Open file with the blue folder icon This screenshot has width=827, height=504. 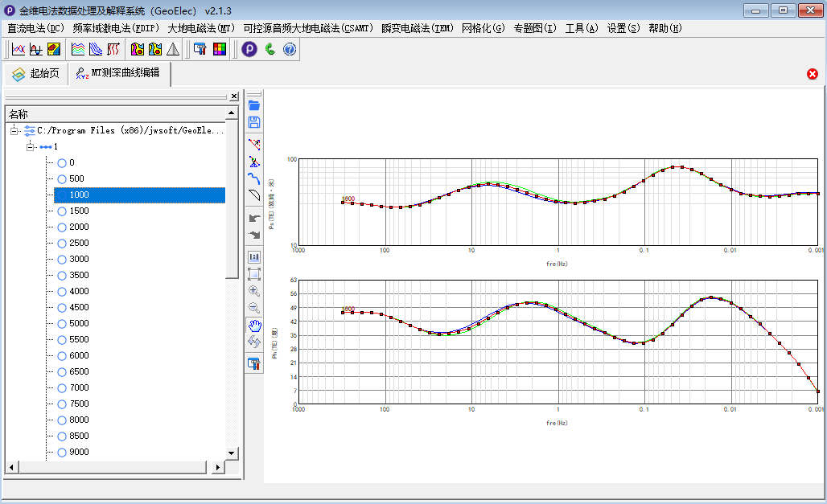pos(254,105)
